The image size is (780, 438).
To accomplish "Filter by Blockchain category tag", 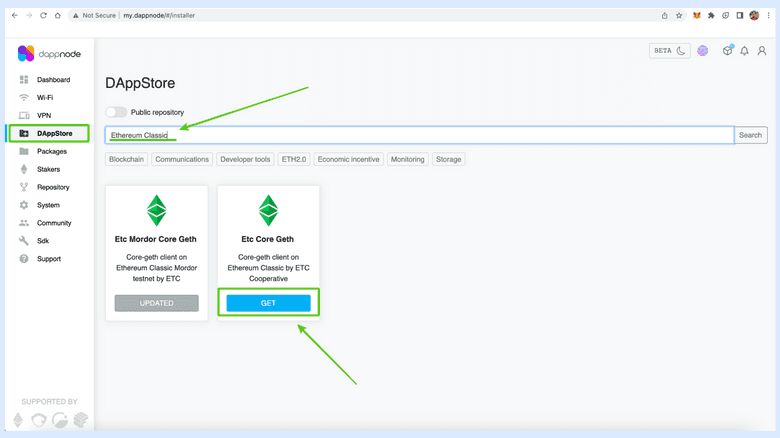I will (127, 159).
